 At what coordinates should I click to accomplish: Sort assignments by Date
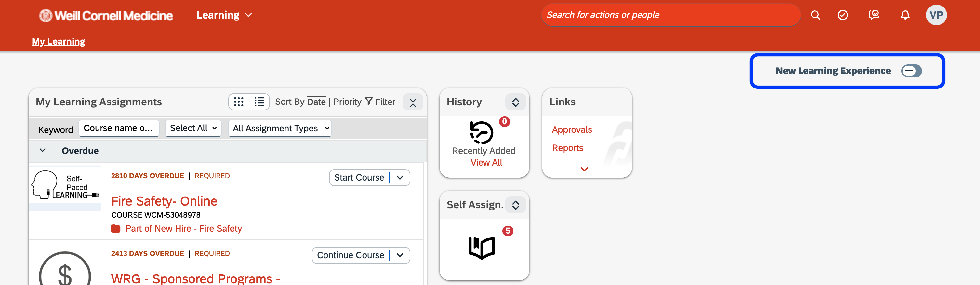point(316,102)
